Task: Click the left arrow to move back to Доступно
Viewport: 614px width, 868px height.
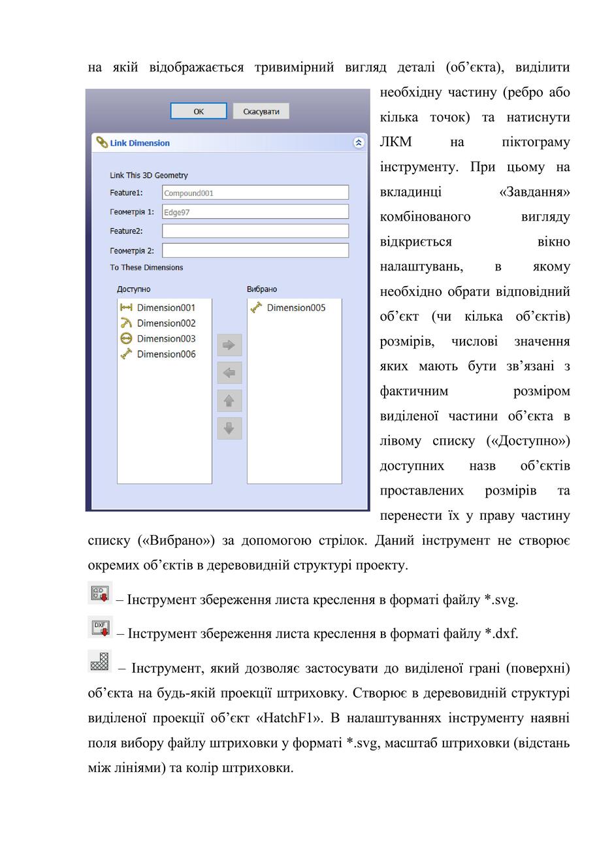Action: coord(229,373)
